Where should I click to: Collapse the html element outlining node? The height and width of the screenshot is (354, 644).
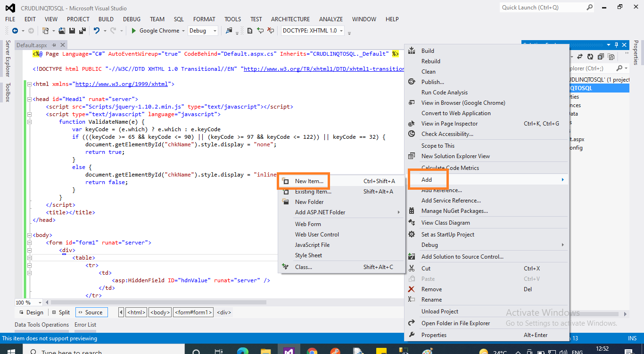point(29,84)
